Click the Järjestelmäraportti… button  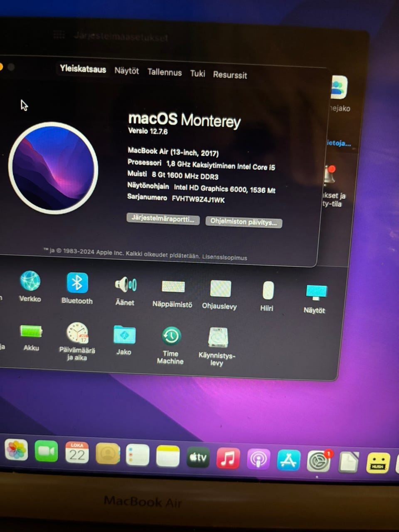[163, 219]
